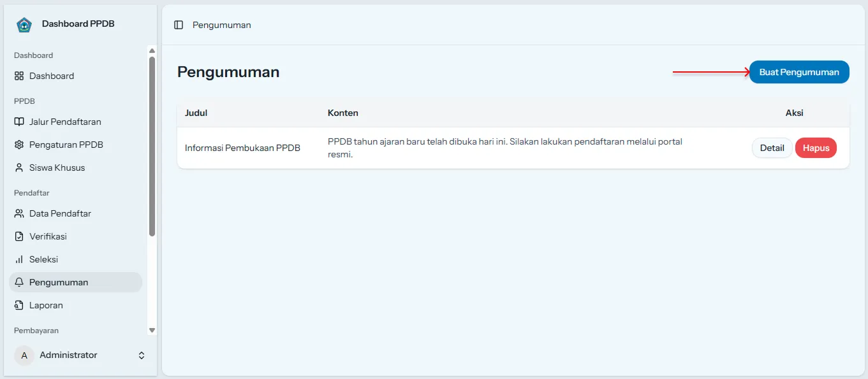Click the sidebar scrollbar thumb
This screenshot has height=379, width=868.
tap(152, 147)
